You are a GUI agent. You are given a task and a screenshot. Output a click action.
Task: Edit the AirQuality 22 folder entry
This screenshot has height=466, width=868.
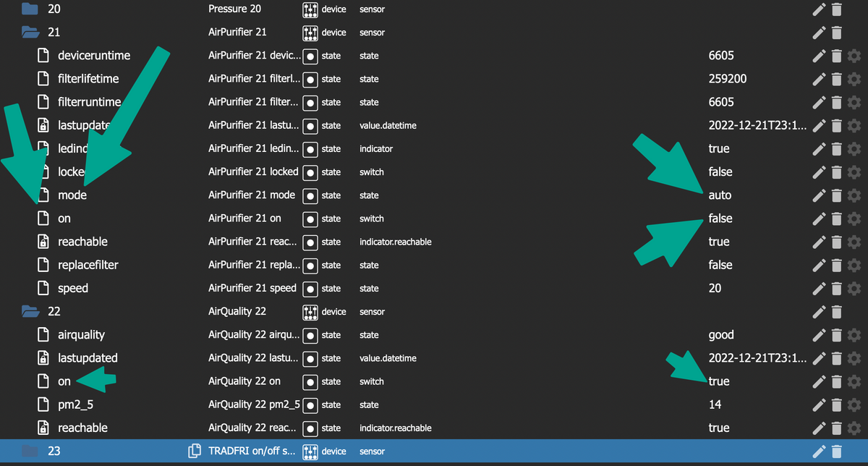point(819,312)
